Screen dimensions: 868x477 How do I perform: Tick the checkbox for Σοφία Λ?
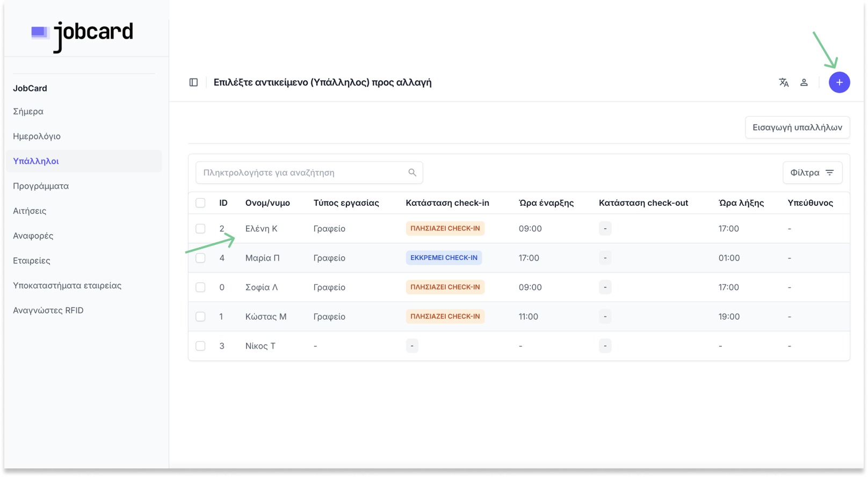pyautogui.click(x=200, y=287)
